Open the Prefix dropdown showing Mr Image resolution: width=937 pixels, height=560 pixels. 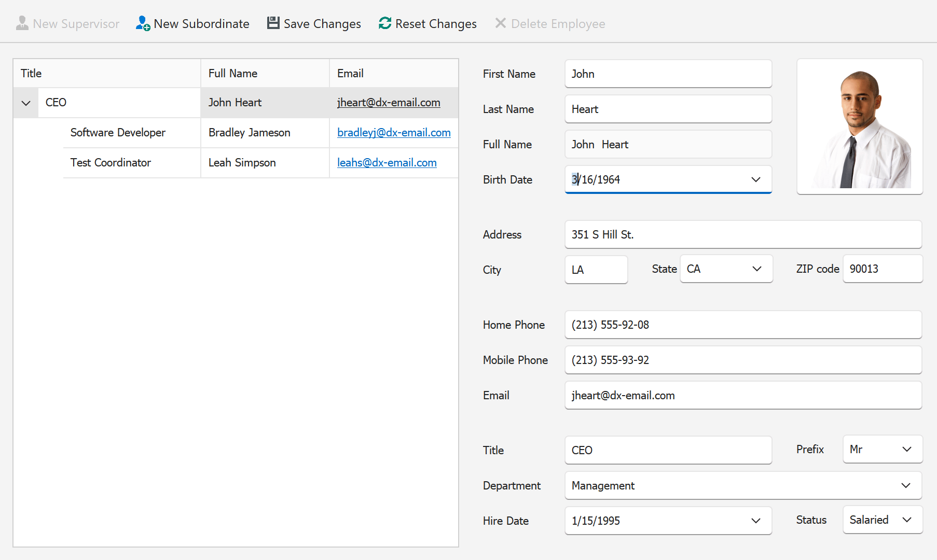click(907, 450)
